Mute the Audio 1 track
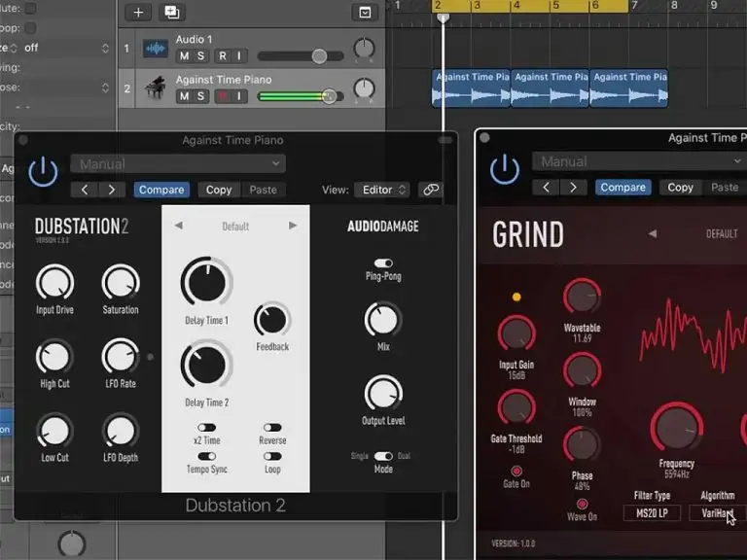 pos(185,56)
